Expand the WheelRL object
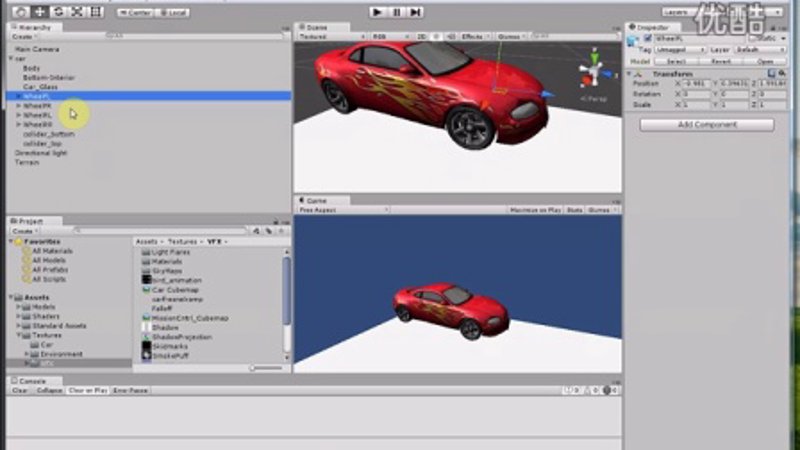This screenshot has width=800, height=450. pyautogui.click(x=19, y=115)
